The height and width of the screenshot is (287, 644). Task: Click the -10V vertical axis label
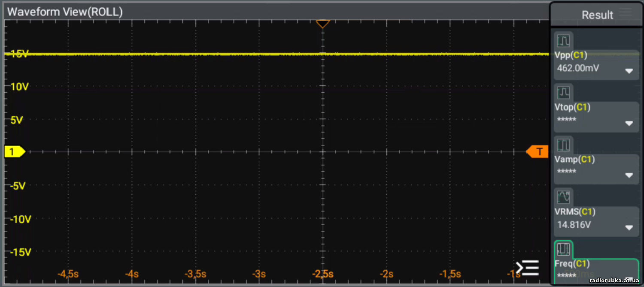(21, 219)
